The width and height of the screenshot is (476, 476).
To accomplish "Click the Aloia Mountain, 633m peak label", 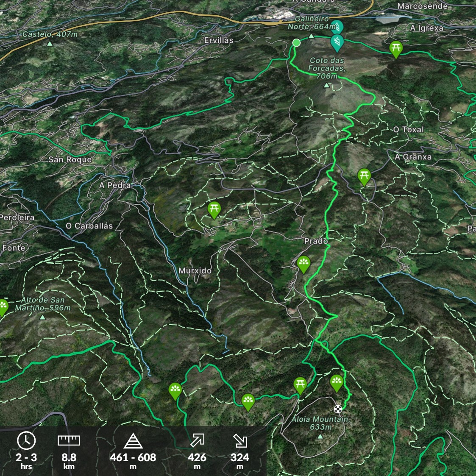I will coord(320,423).
